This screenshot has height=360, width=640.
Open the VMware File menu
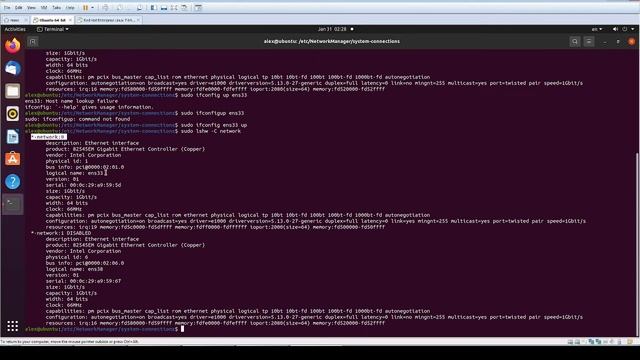7,8
